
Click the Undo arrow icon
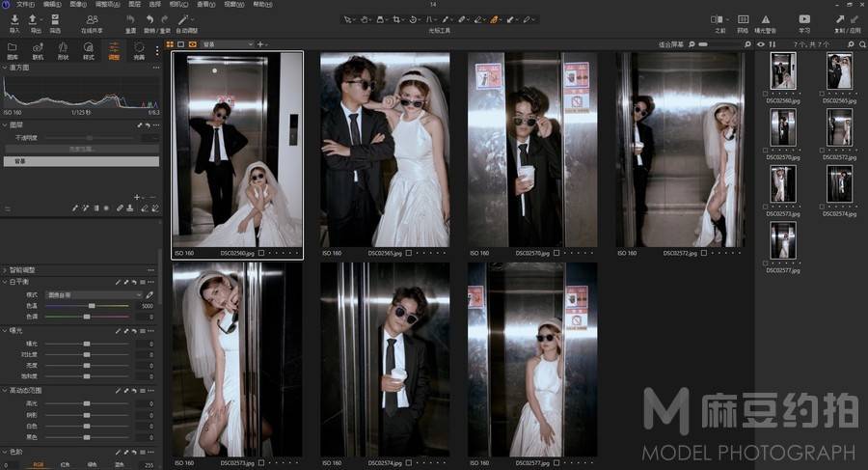pyautogui.click(x=149, y=19)
